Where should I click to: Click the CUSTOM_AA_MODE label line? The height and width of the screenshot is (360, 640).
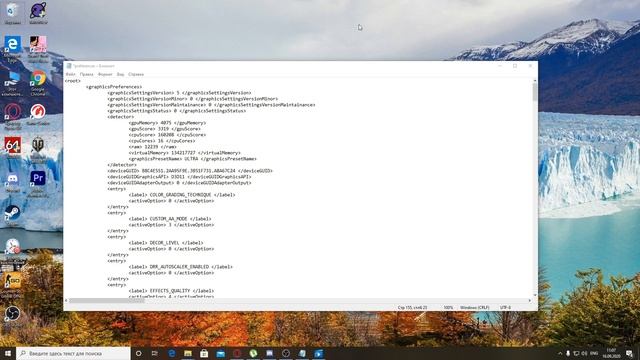(170, 219)
